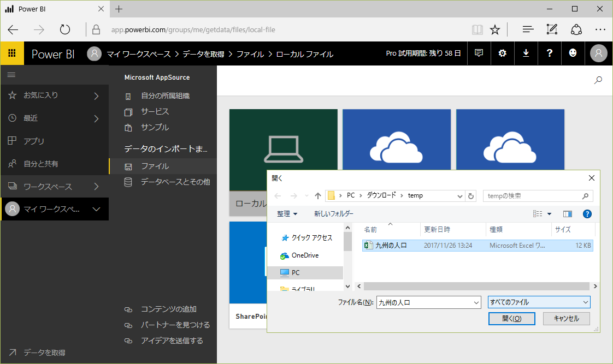Add page to favorites with star icon

pyautogui.click(x=495, y=29)
